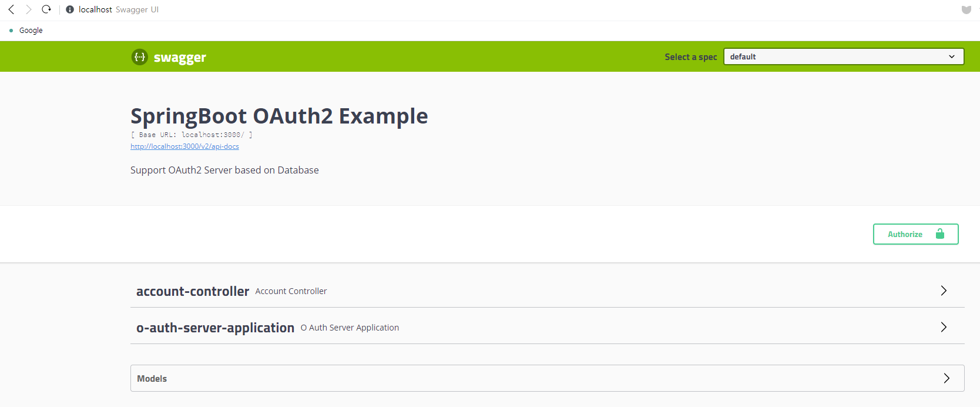Image resolution: width=980 pixels, height=407 pixels.
Task: Click the Swagger logo icon
Action: (140, 57)
